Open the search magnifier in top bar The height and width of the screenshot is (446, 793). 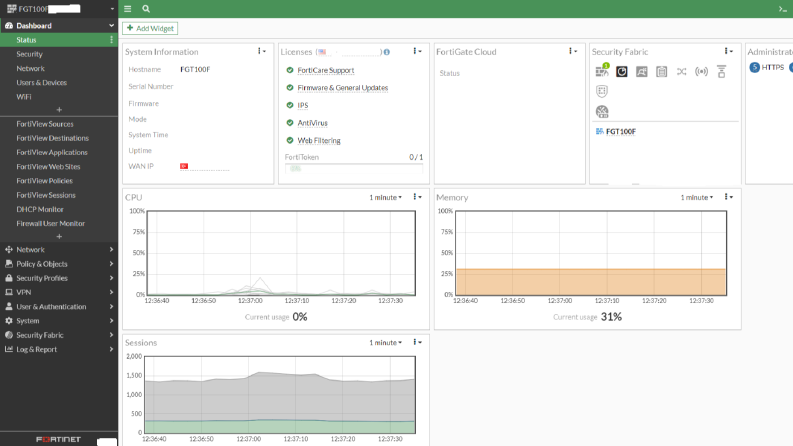(x=146, y=9)
